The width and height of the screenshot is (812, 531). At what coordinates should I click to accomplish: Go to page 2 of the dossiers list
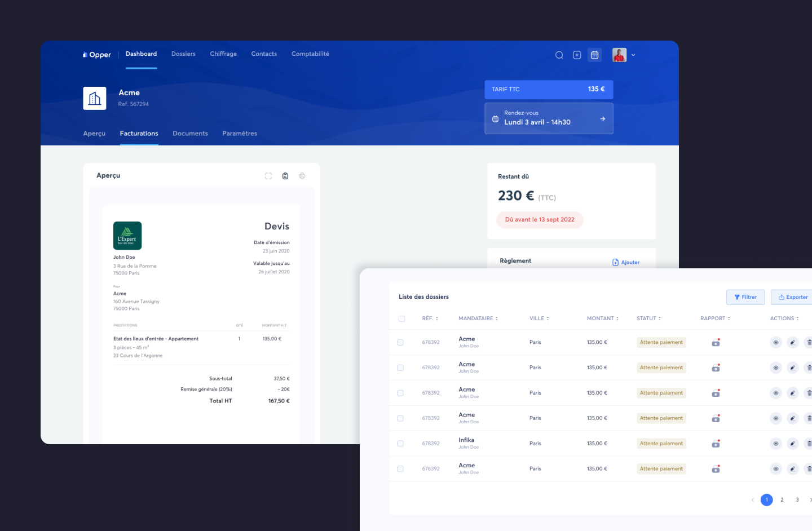click(x=782, y=499)
